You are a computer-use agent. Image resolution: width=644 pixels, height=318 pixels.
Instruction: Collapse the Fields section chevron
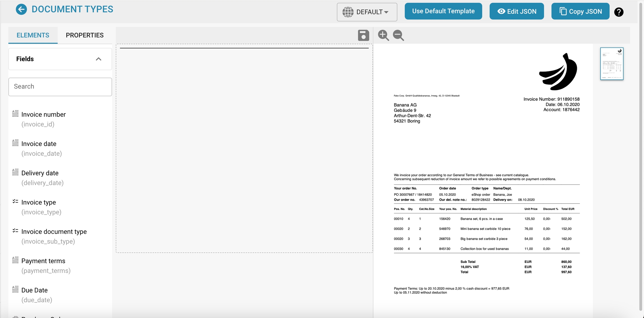98,59
